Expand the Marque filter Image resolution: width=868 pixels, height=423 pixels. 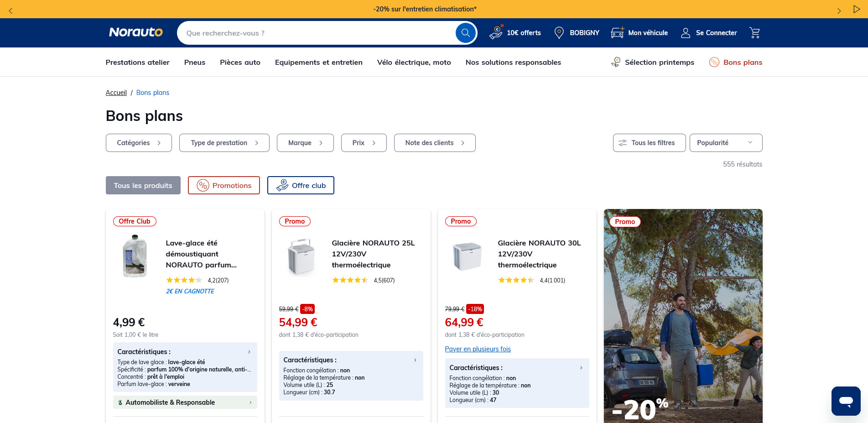[x=305, y=143]
